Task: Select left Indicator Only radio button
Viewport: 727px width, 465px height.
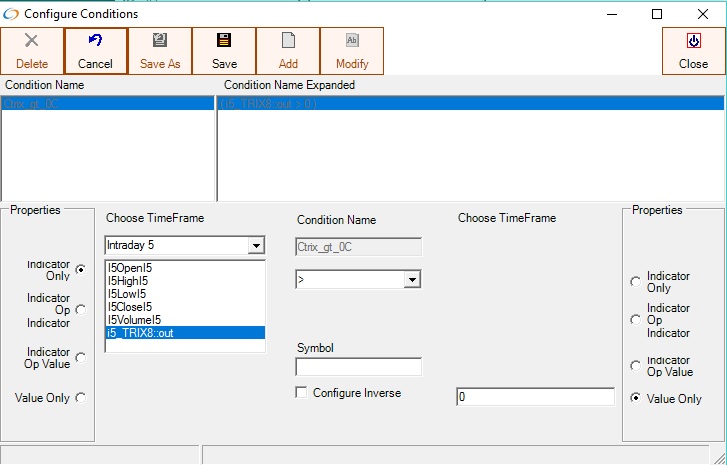Action: (x=81, y=269)
